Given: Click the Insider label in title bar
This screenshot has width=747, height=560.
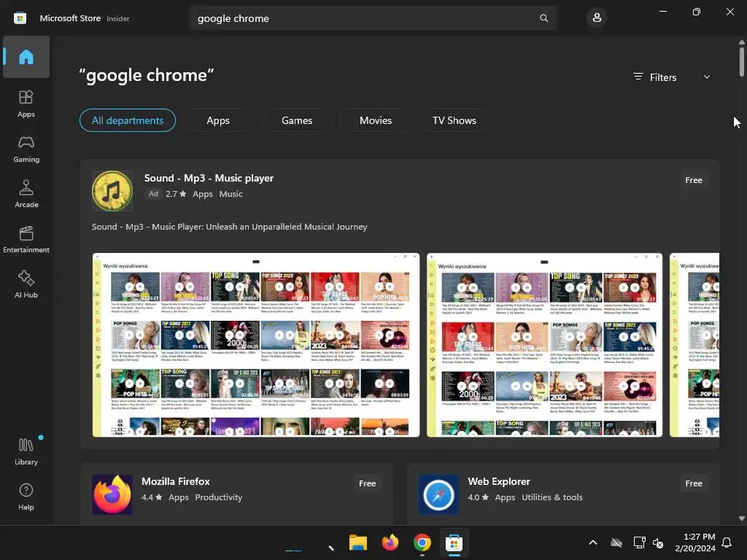Looking at the screenshot, I should click(117, 18).
